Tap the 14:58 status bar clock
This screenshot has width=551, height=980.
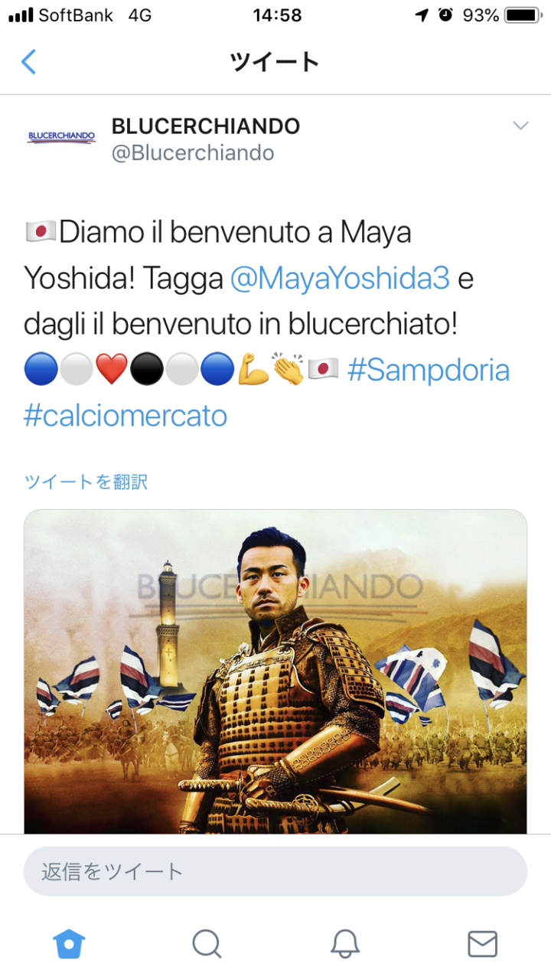coord(277,15)
